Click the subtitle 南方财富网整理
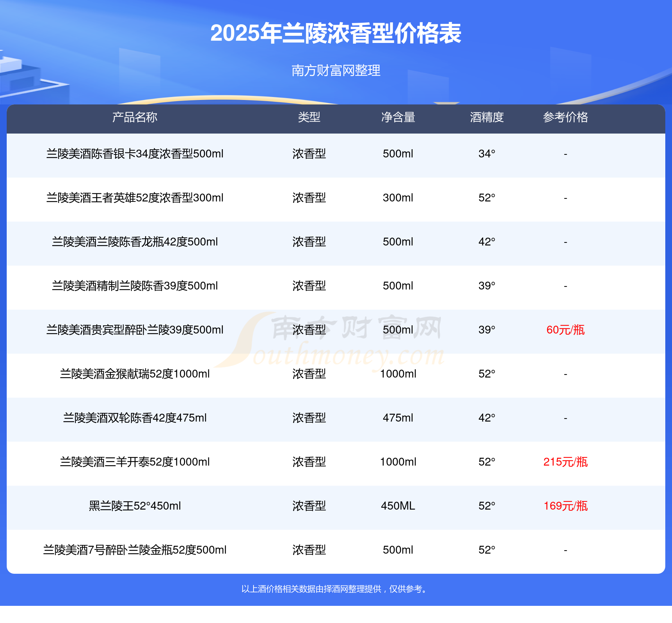672x623 pixels. tap(336, 70)
